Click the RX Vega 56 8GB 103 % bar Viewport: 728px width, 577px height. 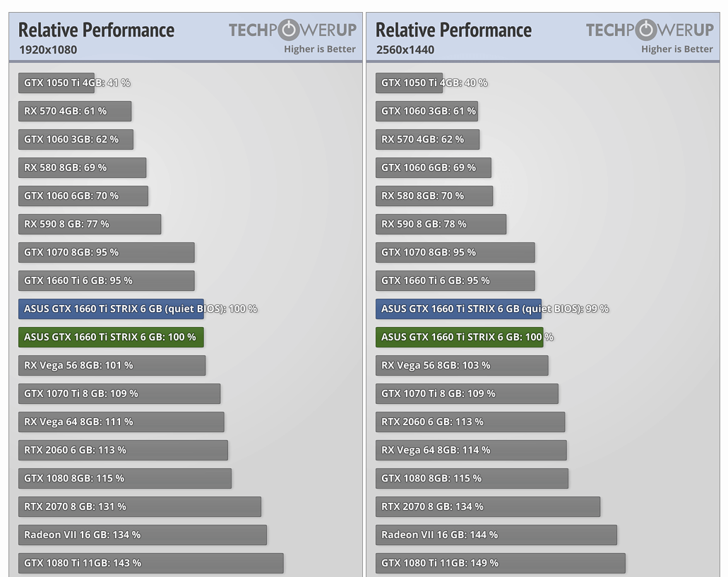[x=462, y=365]
